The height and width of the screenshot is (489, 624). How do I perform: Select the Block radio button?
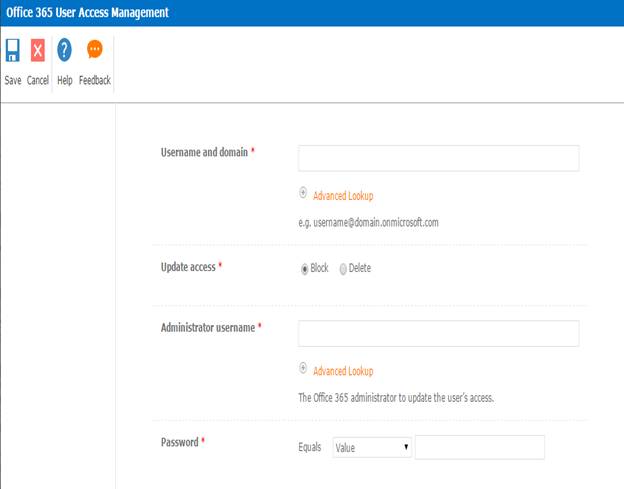click(305, 268)
